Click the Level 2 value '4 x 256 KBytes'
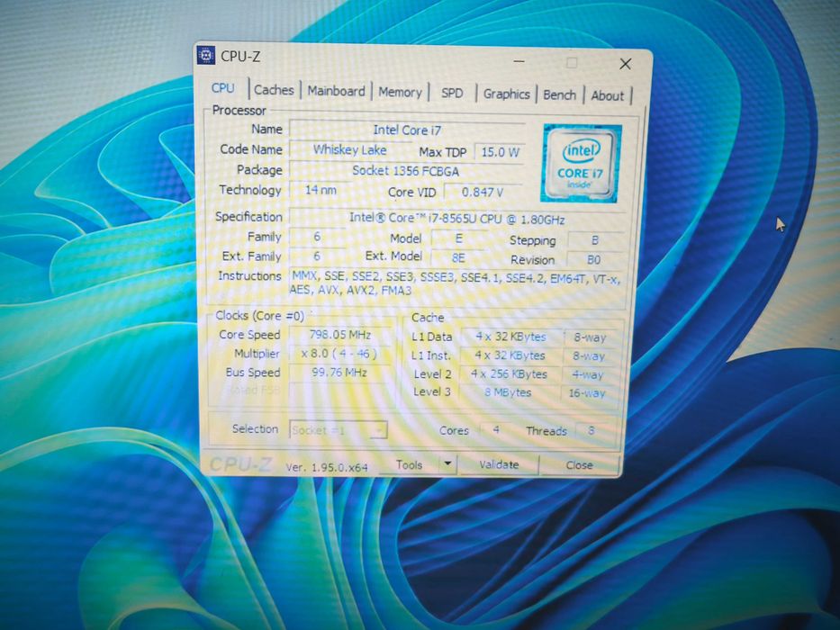The width and height of the screenshot is (840, 630). click(x=509, y=373)
